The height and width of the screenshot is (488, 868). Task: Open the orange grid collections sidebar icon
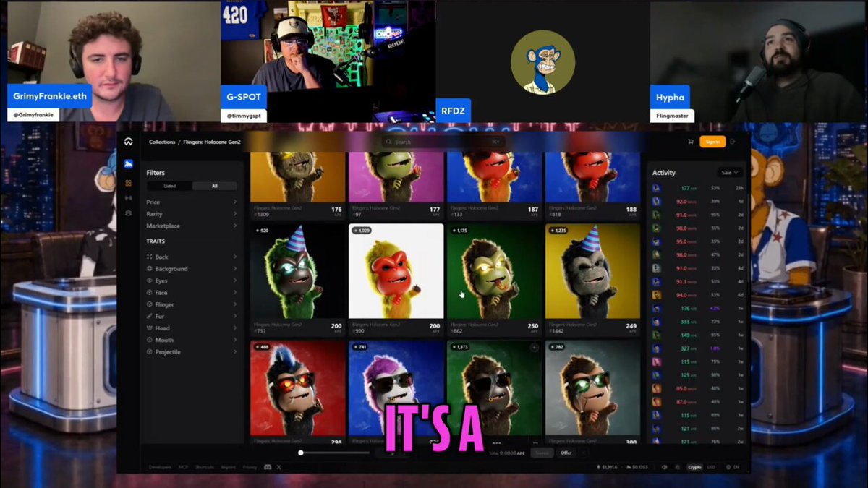click(x=128, y=183)
